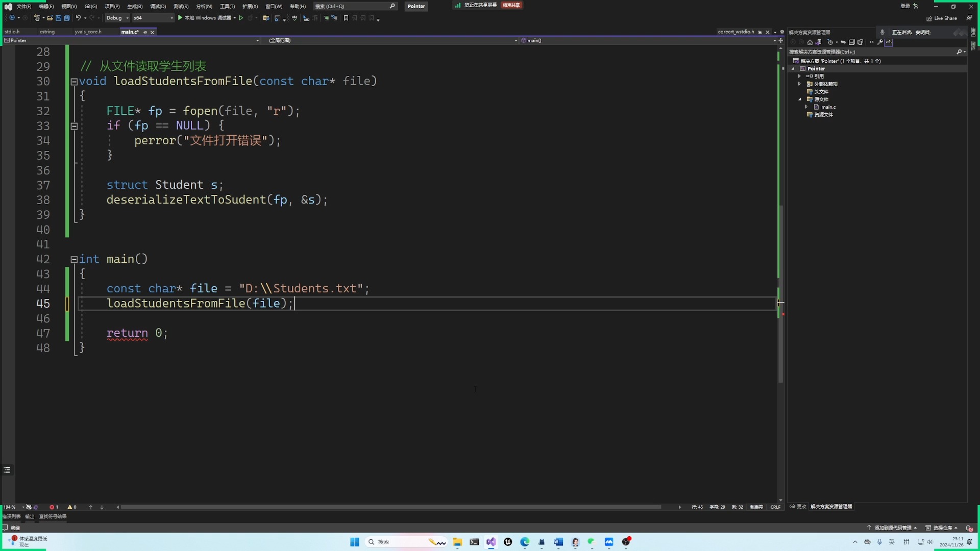Open the x64 platform dropdown
The height and width of the screenshot is (551, 980).
[x=153, y=18]
